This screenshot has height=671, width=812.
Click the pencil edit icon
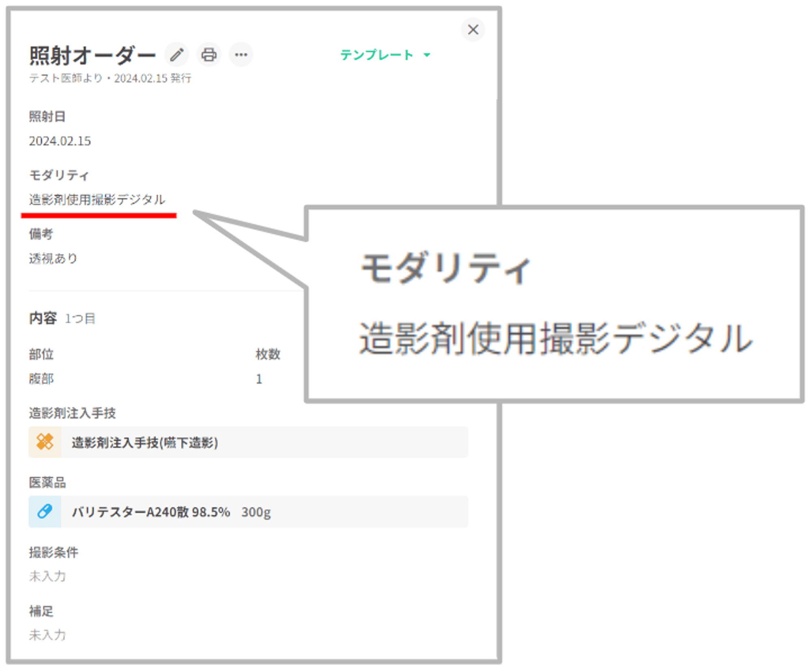point(177,54)
